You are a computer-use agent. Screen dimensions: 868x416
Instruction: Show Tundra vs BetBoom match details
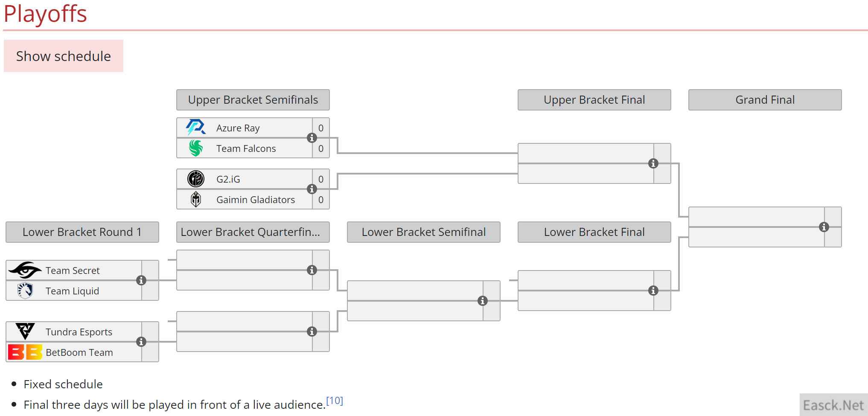pyautogui.click(x=141, y=342)
